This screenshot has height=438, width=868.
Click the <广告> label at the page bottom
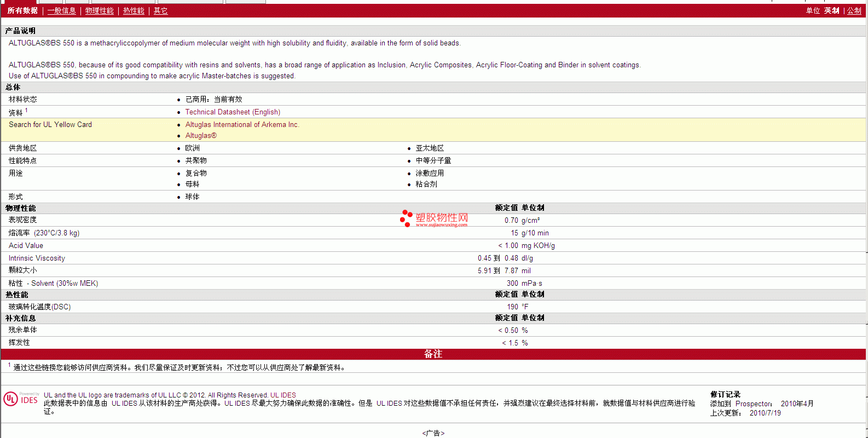pyautogui.click(x=433, y=433)
